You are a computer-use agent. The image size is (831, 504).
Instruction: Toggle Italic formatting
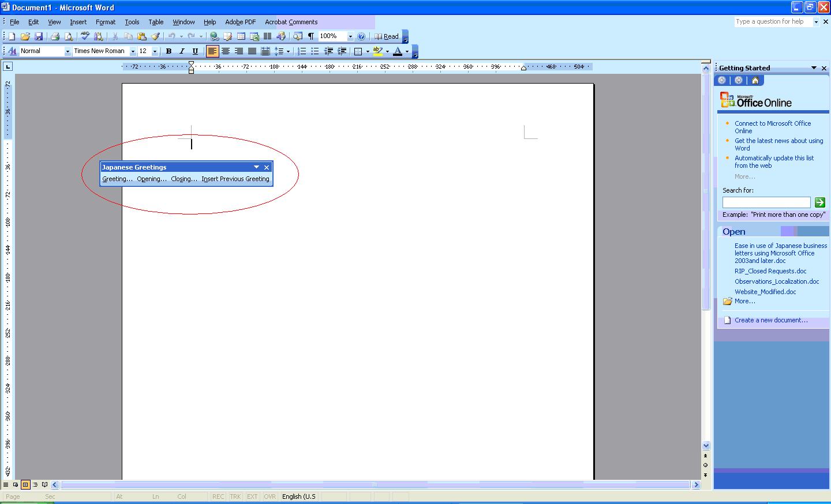pyautogui.click(x=182, y=51)
